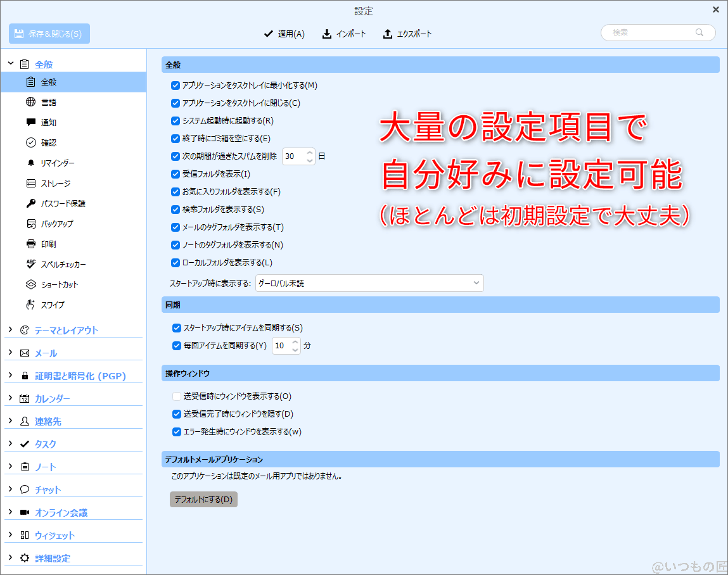728x575 pixels.
Task: Click 適用(A) to apply settings
Action: [284, 34]
